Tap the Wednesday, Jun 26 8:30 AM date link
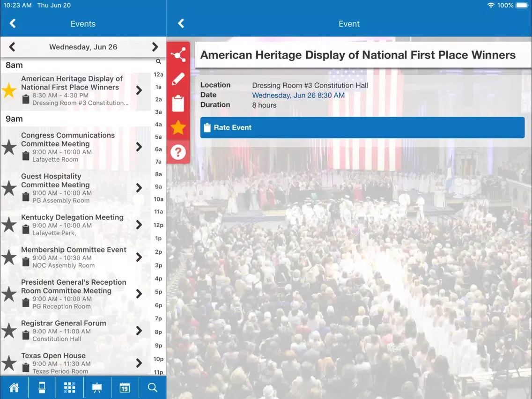Viewport: 532px width, 399px height. tap(298, 96)
